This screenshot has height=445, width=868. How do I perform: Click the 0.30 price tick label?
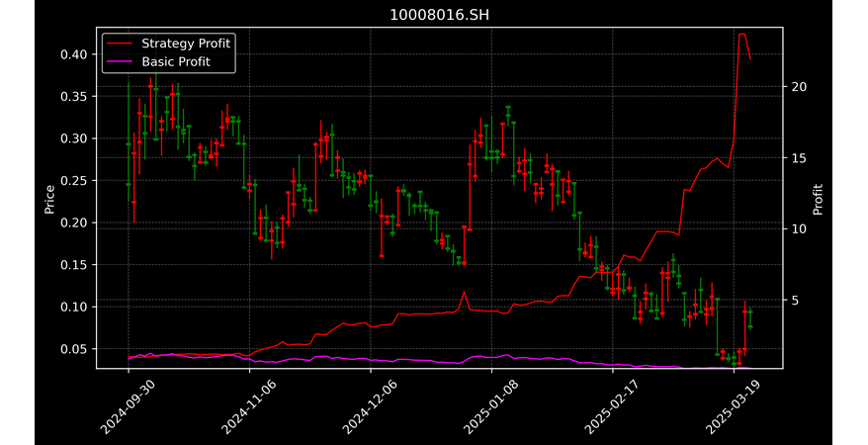pyautogui.click(x=74, y=138)
